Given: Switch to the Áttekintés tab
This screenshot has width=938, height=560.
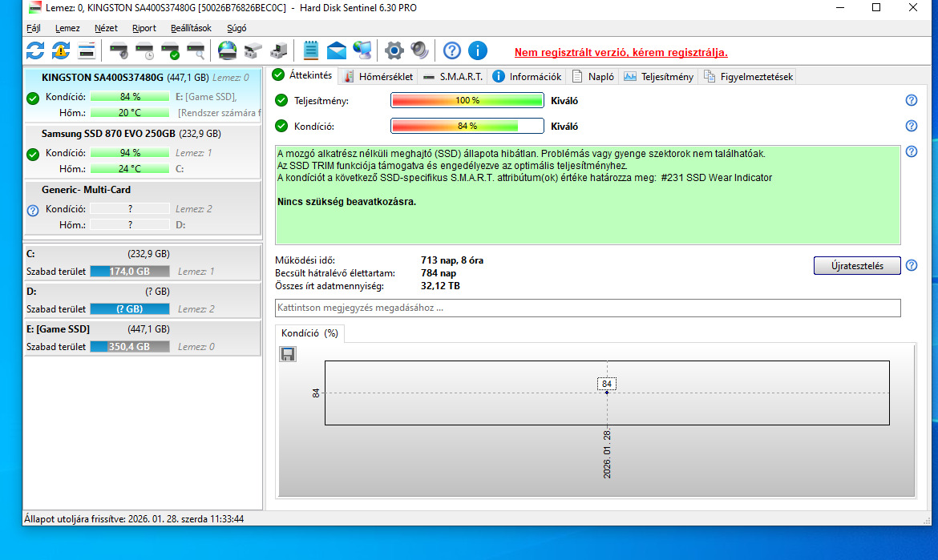Looking at the screenshot, I should point(303,75).
